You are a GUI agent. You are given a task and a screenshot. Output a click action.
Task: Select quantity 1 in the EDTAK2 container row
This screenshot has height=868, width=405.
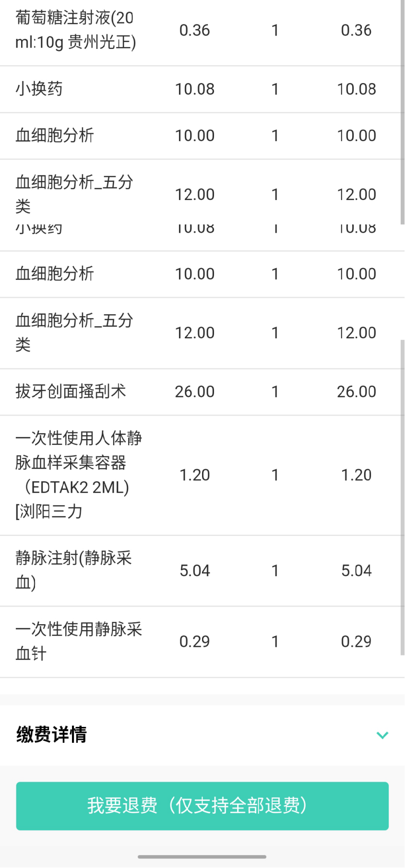coord(275,475)
